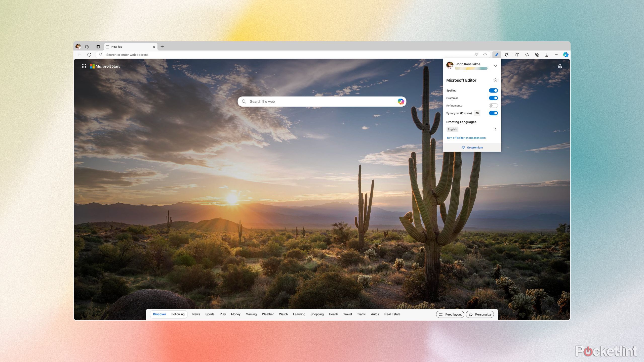Viewport: 644px width, 362px height.
Task: Open the browser profile avatar icon
Action: (78, 47)
